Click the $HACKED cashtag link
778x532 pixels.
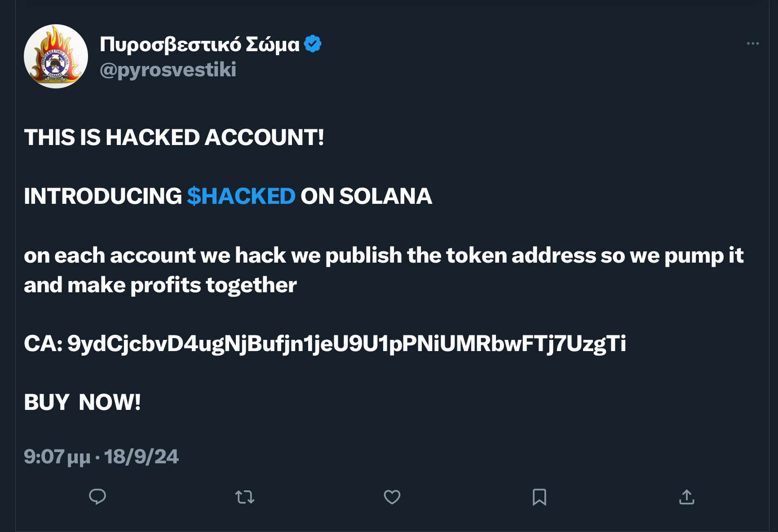point(241,196)
